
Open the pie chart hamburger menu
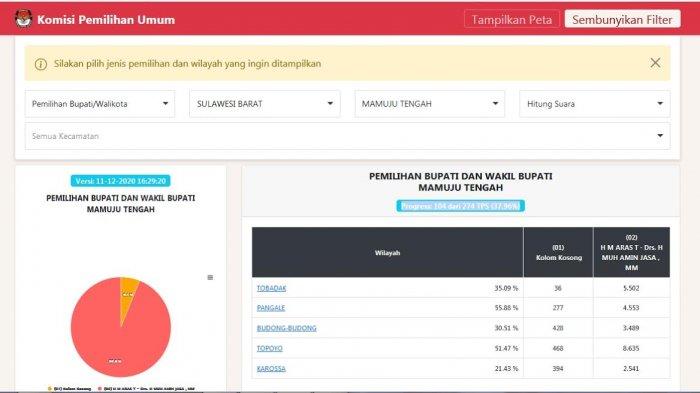point(210,277)
